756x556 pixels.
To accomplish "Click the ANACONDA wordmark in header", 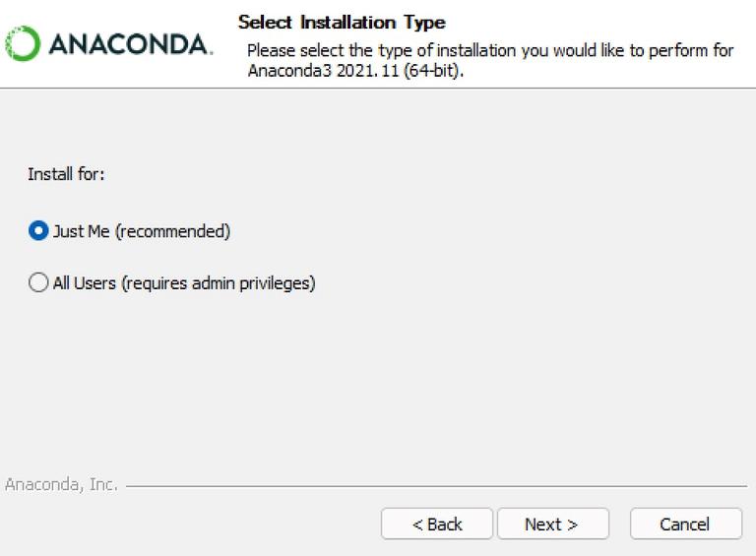I will click(x=128, y=45).
